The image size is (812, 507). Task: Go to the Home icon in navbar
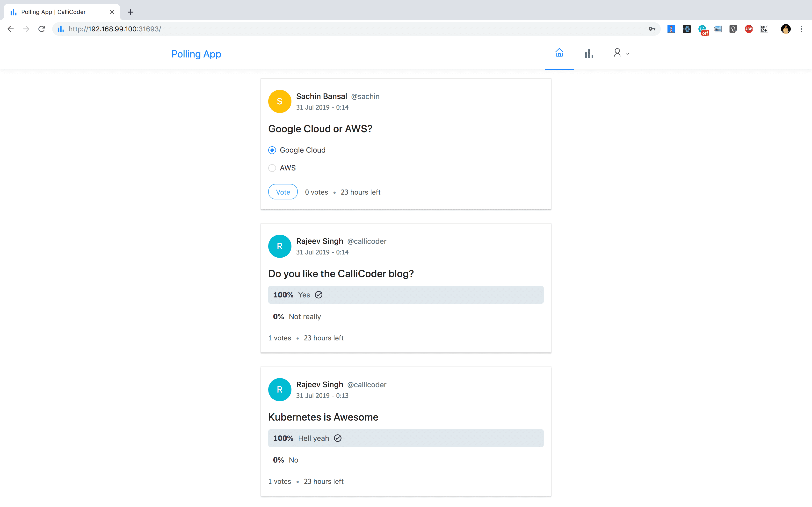point(559,53)
